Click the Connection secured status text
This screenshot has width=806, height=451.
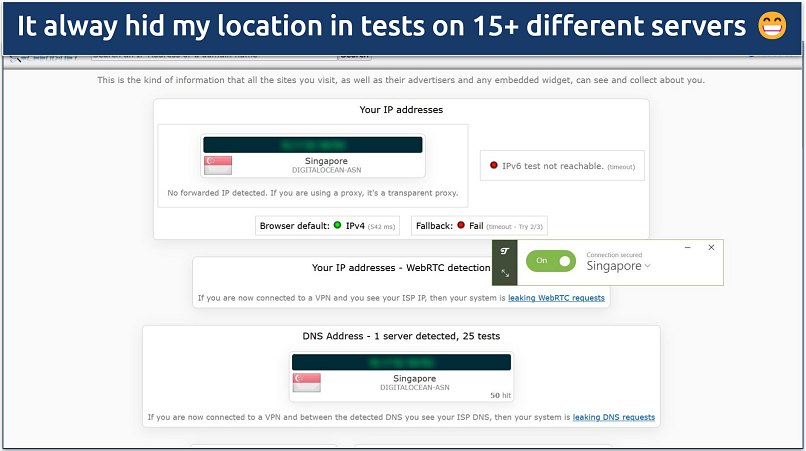[614, 254]
